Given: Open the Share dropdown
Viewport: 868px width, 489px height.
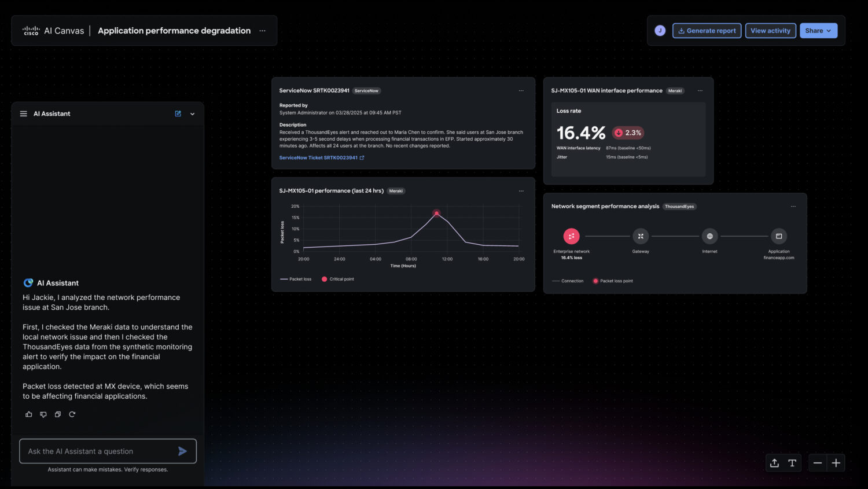Looking at the screenshot, I should (x=818, y=31).
